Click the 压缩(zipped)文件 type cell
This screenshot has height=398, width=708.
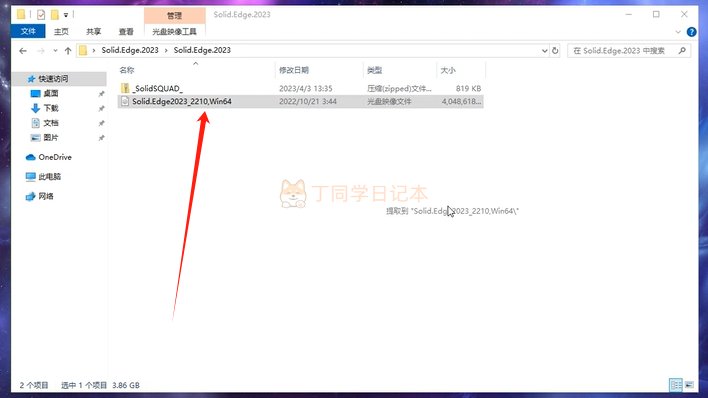(399, 89)
